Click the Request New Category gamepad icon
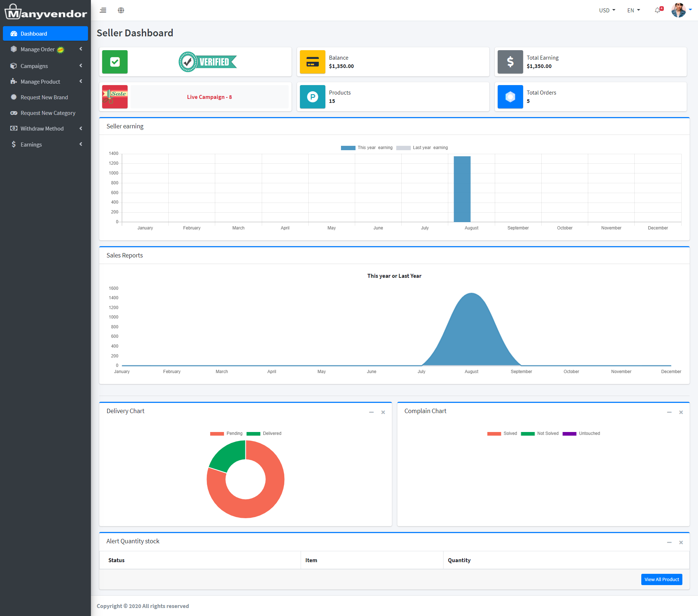This screenshot has width=698, height=616. [14, 113]
